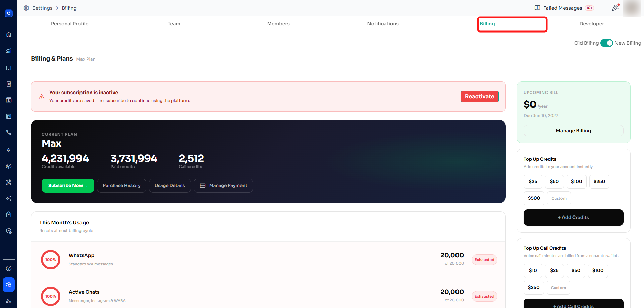The height and width of the screenshot is (308, 644).
Task: Select the $250 credits top-up option
Action: tap(599, 182)
